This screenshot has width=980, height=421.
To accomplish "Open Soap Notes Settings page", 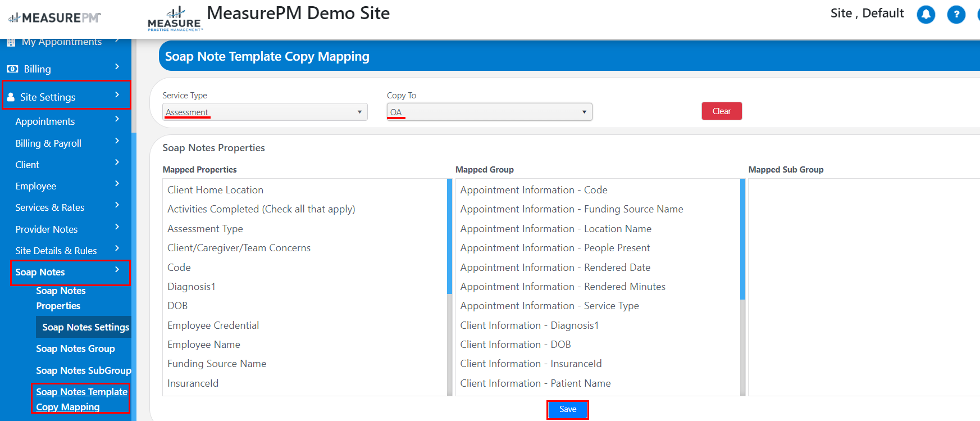I will pyautogui.click(x=86, y=327).
